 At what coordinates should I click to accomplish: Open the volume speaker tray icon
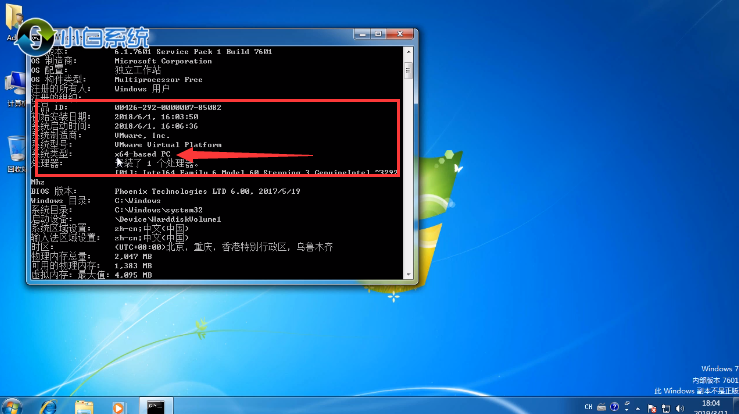pos(680,406)
